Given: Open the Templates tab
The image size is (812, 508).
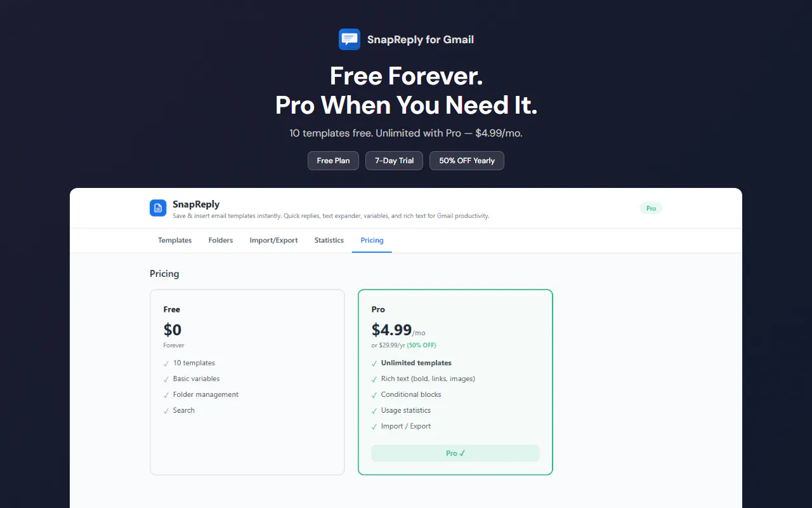Looking at the screenshot, I should (175, 240).
